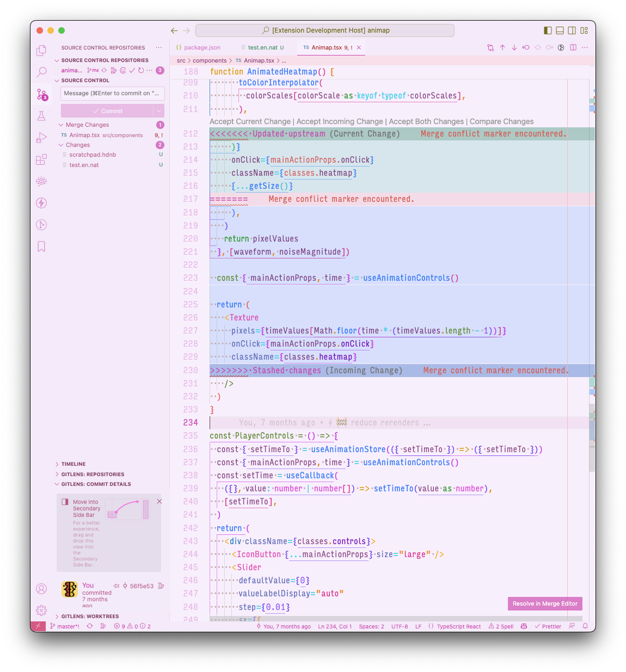Click 'components' in the breadcrumb

coord(210,60)
